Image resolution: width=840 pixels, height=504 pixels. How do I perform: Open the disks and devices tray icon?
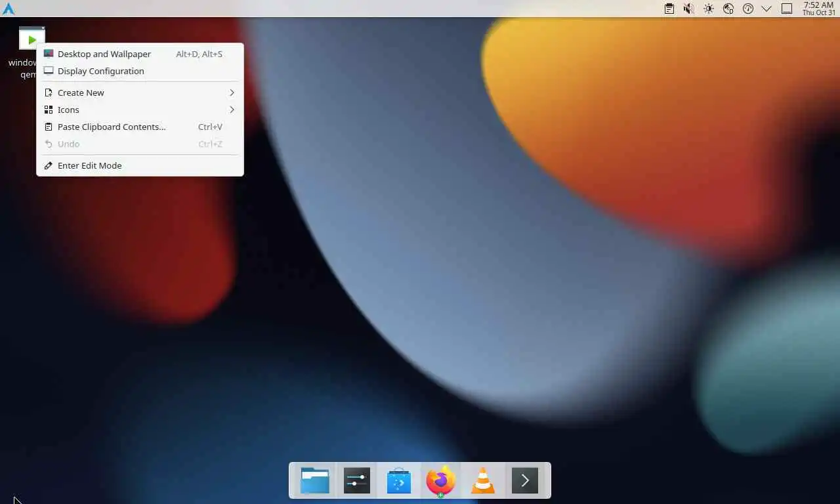(728, 9)
